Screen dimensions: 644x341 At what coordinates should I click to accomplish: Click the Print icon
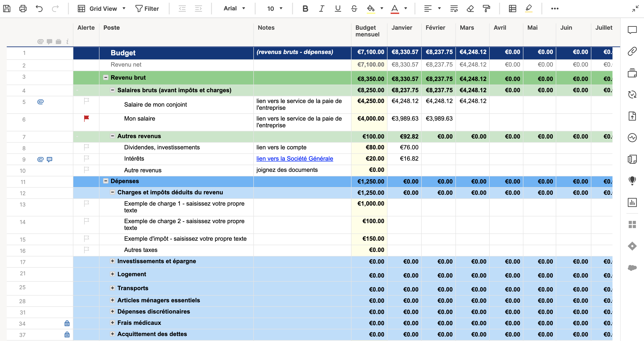point(23,9)
